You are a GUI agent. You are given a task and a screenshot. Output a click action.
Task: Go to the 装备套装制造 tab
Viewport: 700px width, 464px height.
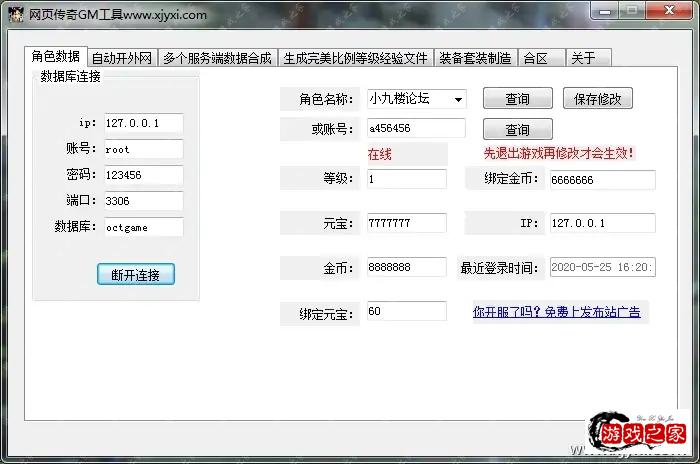click(x=475, y=58)
